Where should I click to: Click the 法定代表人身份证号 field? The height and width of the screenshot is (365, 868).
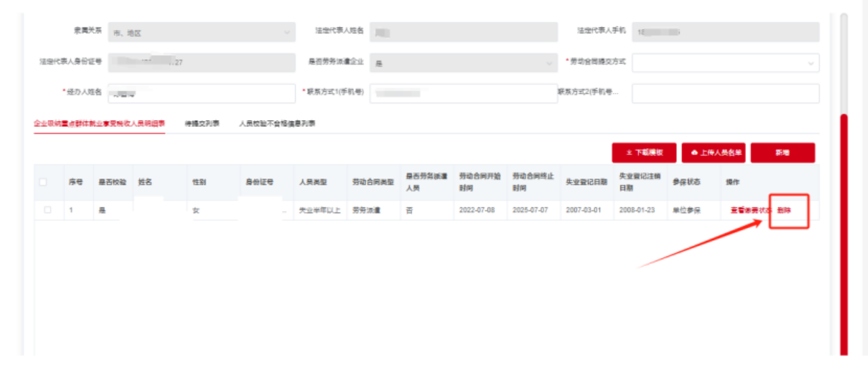(201, 63)
